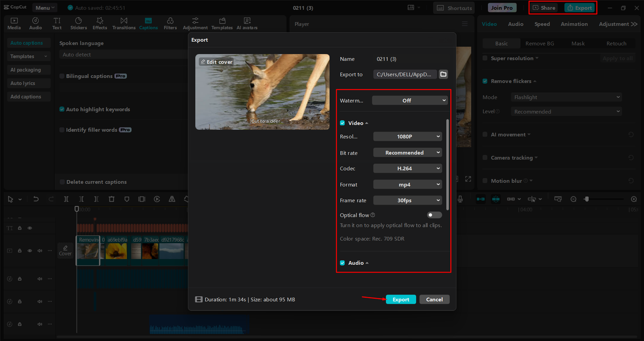
Task: Open the Format dropdown showing mp4
Action: tap(408, 185)
